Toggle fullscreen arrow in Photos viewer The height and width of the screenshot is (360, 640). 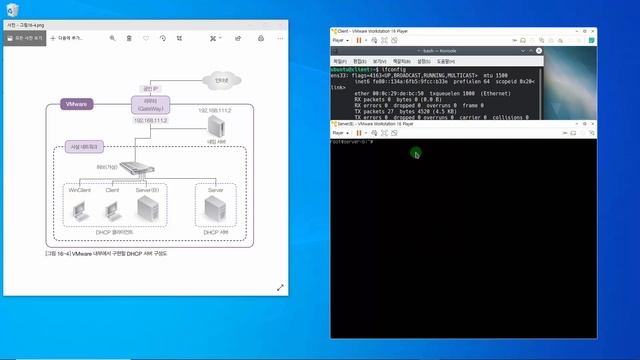(x=280, y=288)
